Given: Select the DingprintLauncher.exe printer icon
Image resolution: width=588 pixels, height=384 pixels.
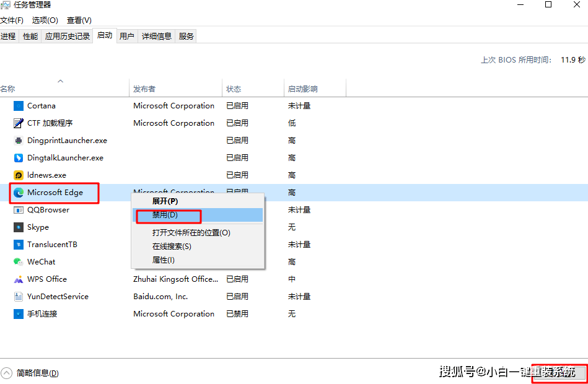Looking at the screenshot, I should coord(19,141).
